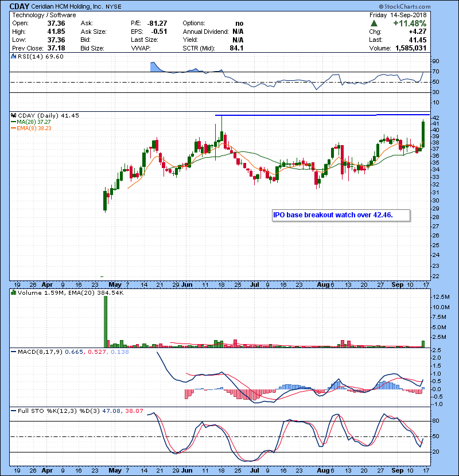Click the CDAY (Daily) 41.45 label

click(49, 115)
